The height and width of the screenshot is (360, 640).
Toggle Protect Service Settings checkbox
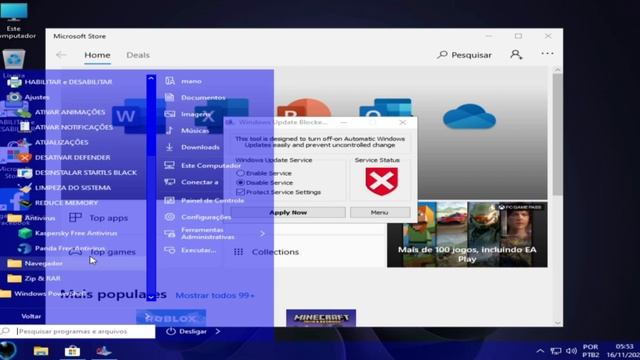click(240, 192)
